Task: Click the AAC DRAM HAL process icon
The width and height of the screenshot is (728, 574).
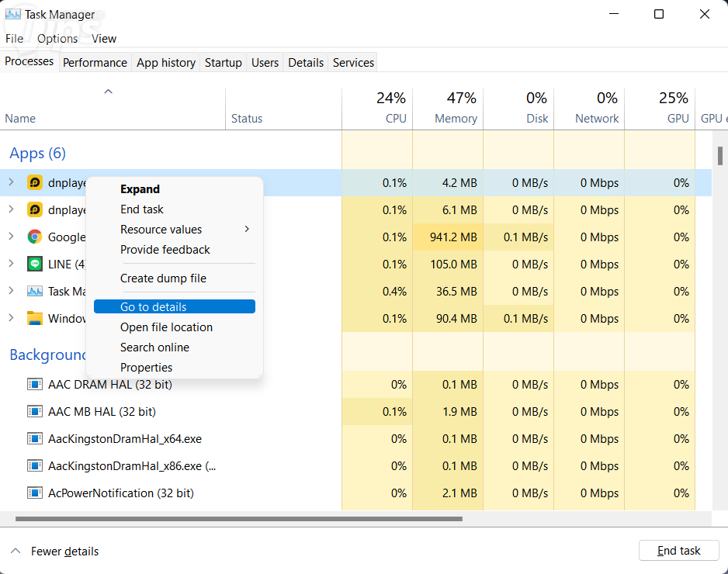Action: (34, 385)
